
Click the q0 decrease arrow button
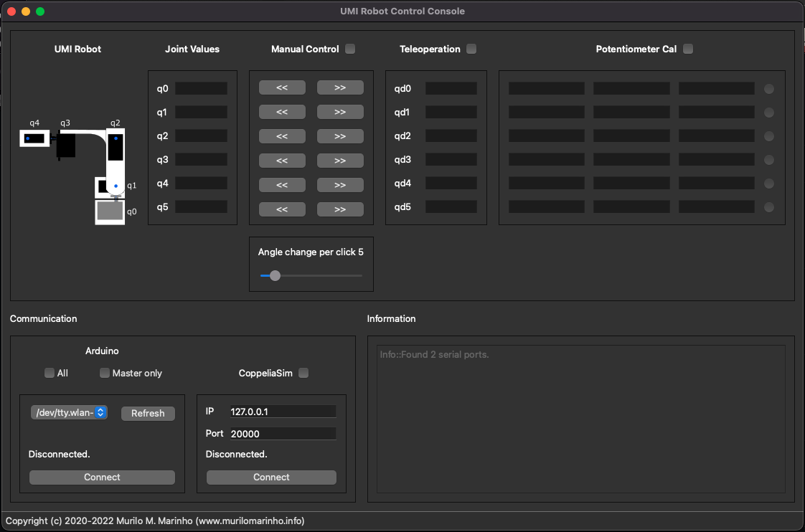click(x=282, y=87)
